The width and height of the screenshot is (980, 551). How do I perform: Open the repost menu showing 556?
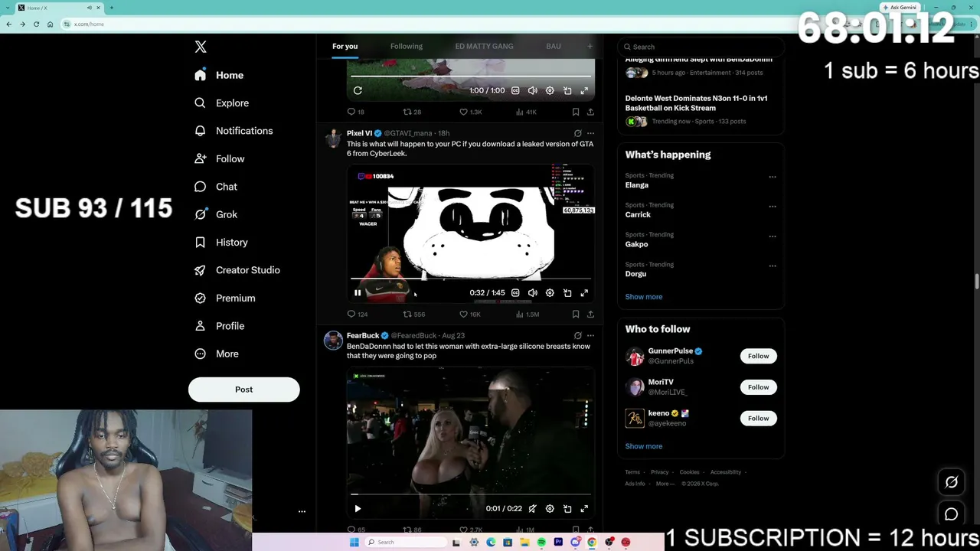(x=414, y=314)
